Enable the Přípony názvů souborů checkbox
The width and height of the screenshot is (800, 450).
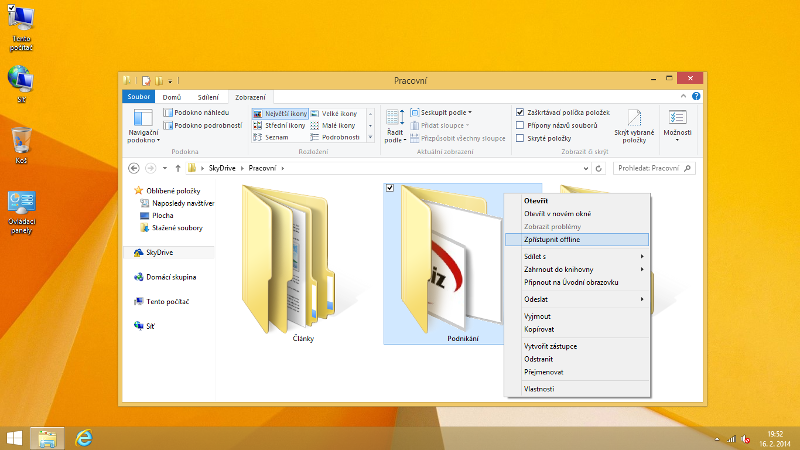click(x=520, y=125)
